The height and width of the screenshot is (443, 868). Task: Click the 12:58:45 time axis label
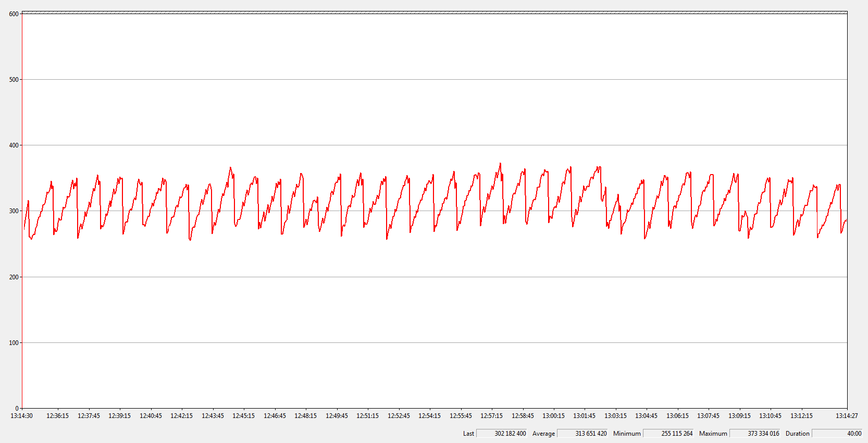(x=523, y=416)
